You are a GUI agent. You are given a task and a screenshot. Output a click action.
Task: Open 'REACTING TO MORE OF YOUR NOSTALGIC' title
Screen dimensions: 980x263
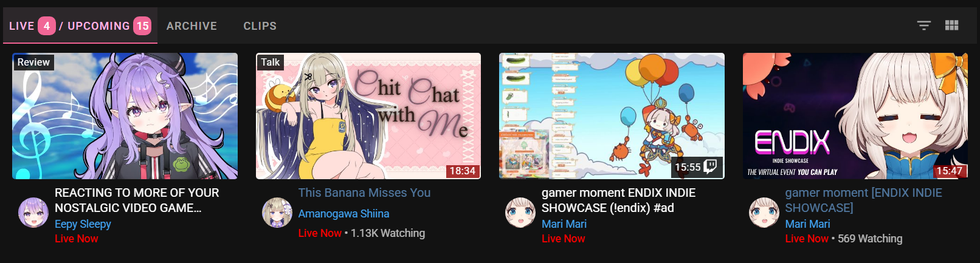click(x=137, y=200)
